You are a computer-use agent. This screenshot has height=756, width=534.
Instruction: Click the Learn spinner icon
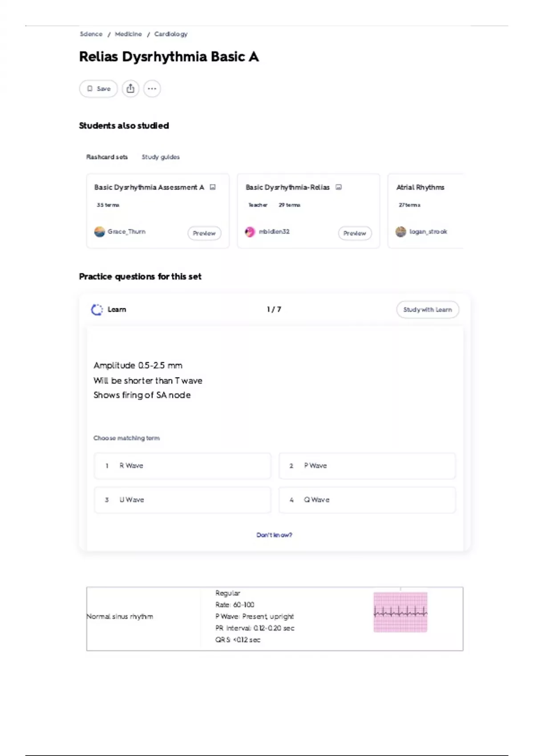point(97,310)
